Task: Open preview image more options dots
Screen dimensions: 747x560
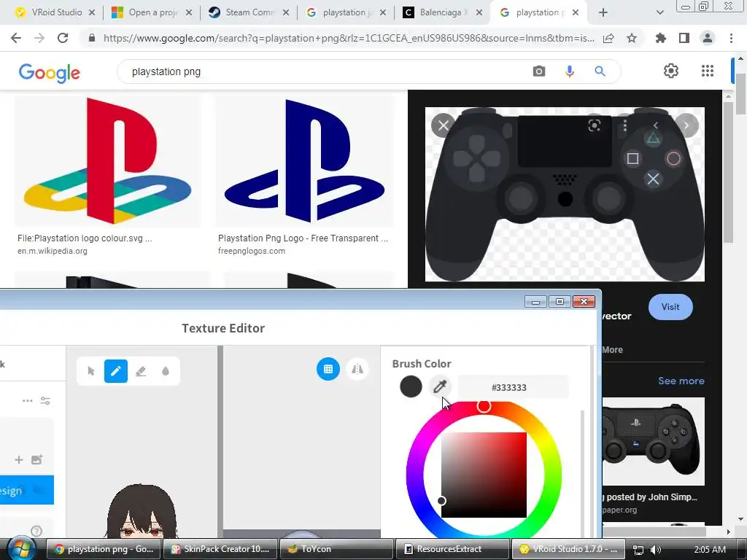Action: pos(625,125)
